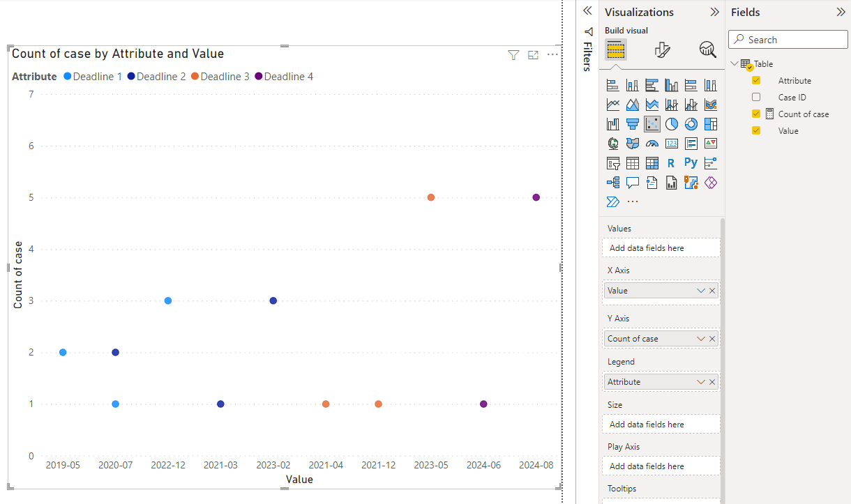This screenshot has width=851, height=504.
Task: Switch to the Pie chart visual
Action: (672, 124)
